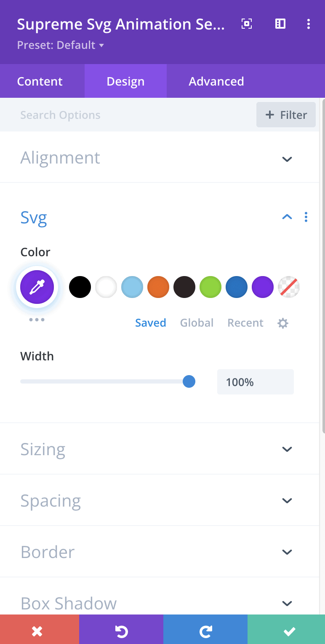The width and height of the screenshot is (325, 644).
Task: Collapse the Svg section
Action: click(287, 217)
